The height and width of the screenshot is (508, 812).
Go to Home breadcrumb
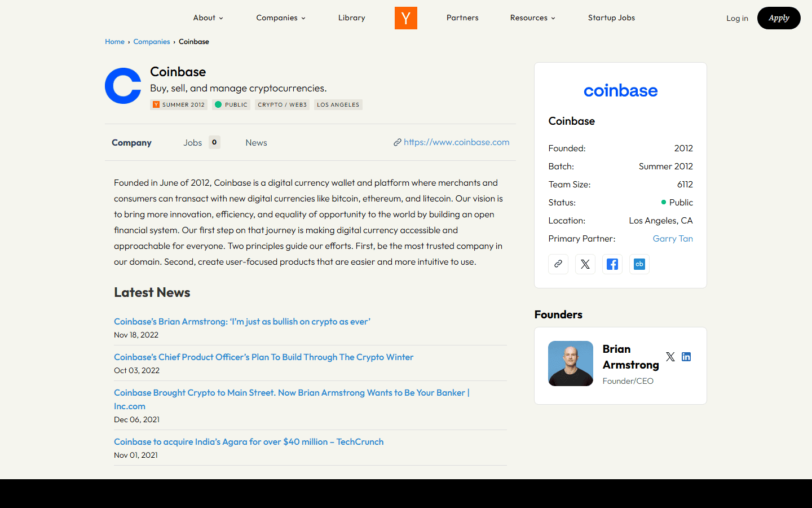pyautogui.click(x=114, y=42)
